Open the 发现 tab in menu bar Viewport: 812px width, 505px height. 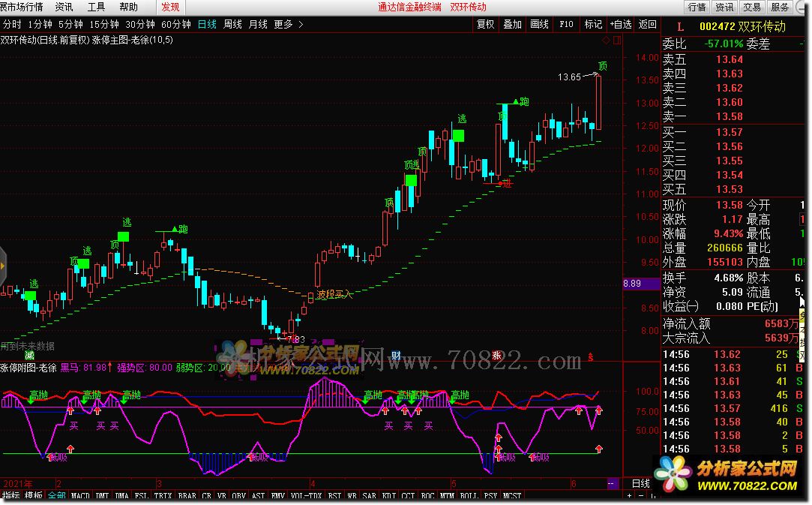point(170,7)
